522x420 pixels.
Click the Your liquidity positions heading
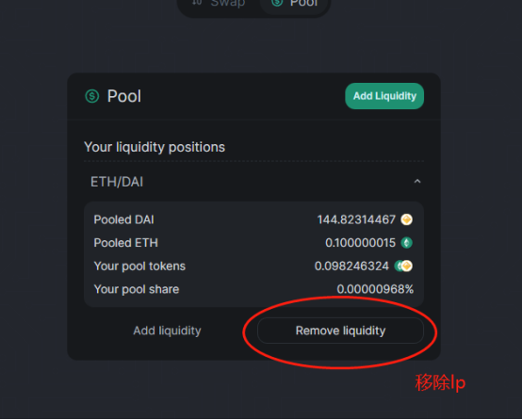(x=155, y=147)
